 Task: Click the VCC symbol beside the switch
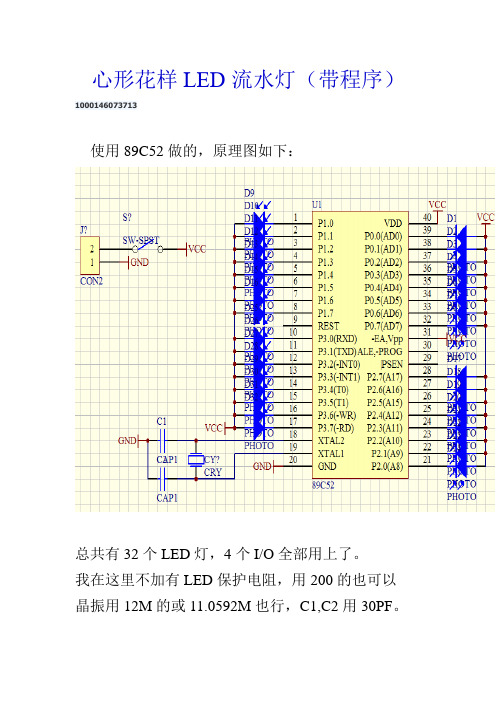click(x=196, y=249)
